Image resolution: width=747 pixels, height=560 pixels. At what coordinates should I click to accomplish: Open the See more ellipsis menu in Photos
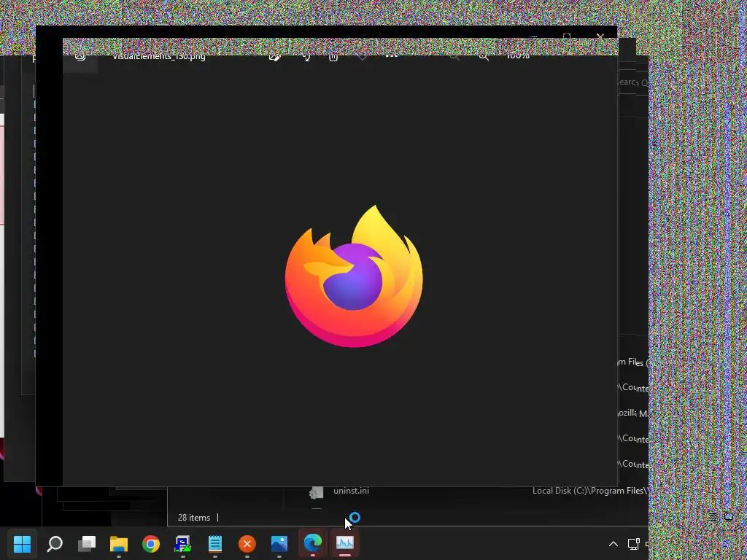392,55
